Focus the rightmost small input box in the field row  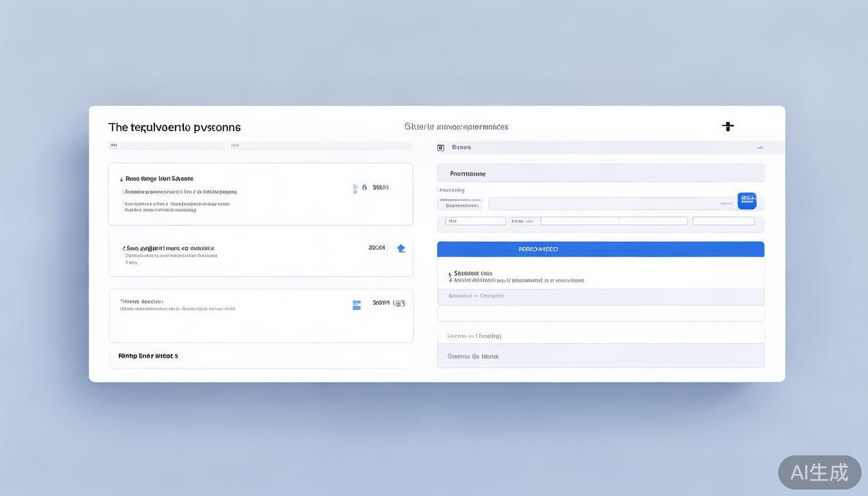tap(723, 221)
